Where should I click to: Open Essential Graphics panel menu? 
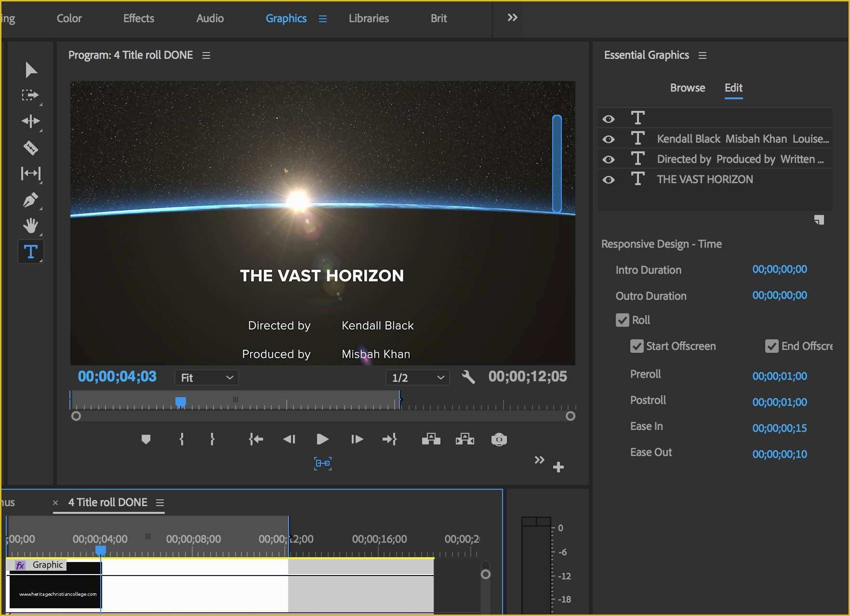(703, 55)
